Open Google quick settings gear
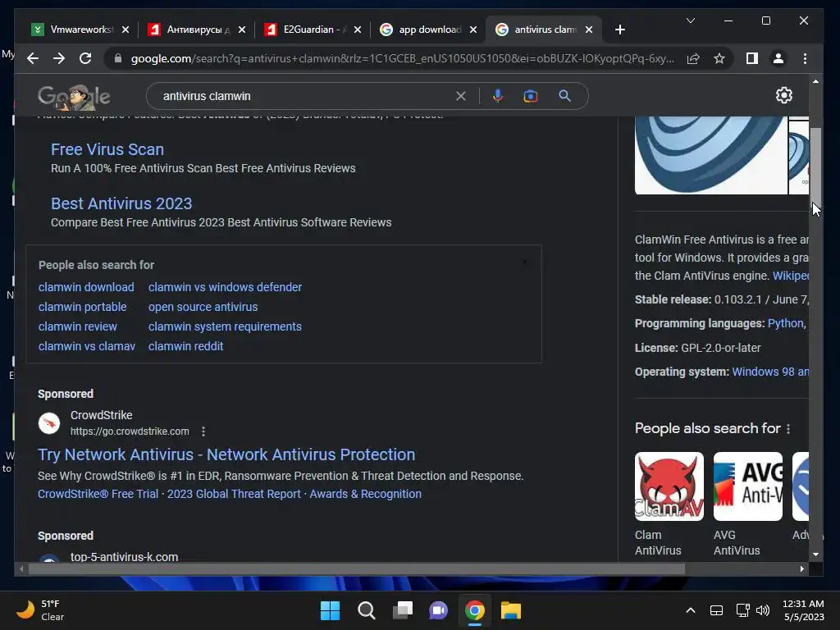 click(783, 95)
